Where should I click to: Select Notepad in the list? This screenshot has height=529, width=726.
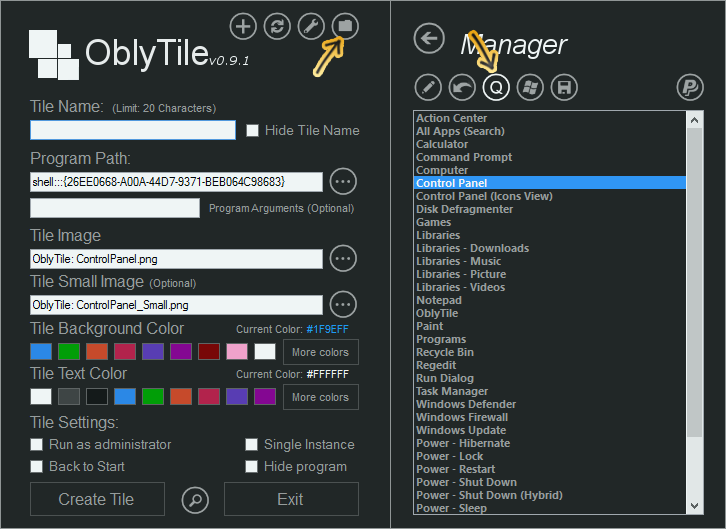550,300
